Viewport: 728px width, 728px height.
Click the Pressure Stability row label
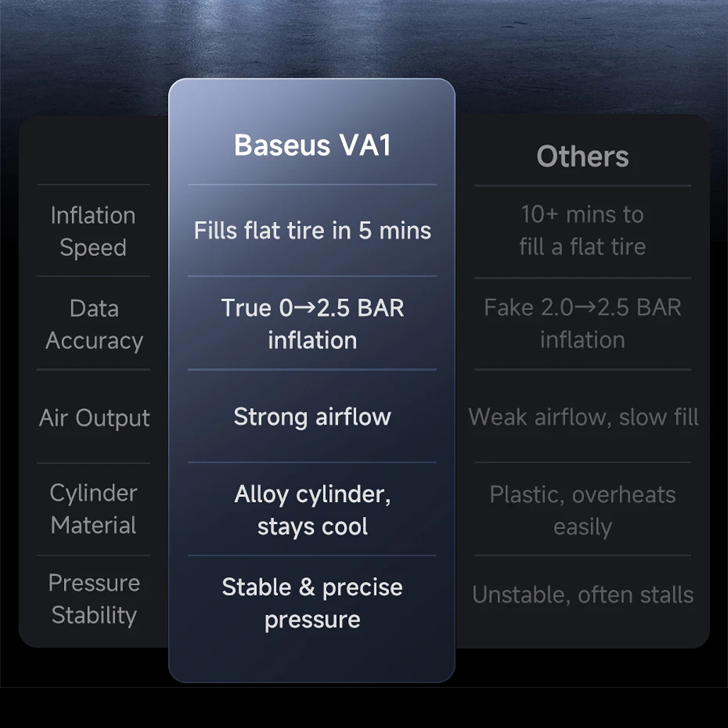[94, 599]
